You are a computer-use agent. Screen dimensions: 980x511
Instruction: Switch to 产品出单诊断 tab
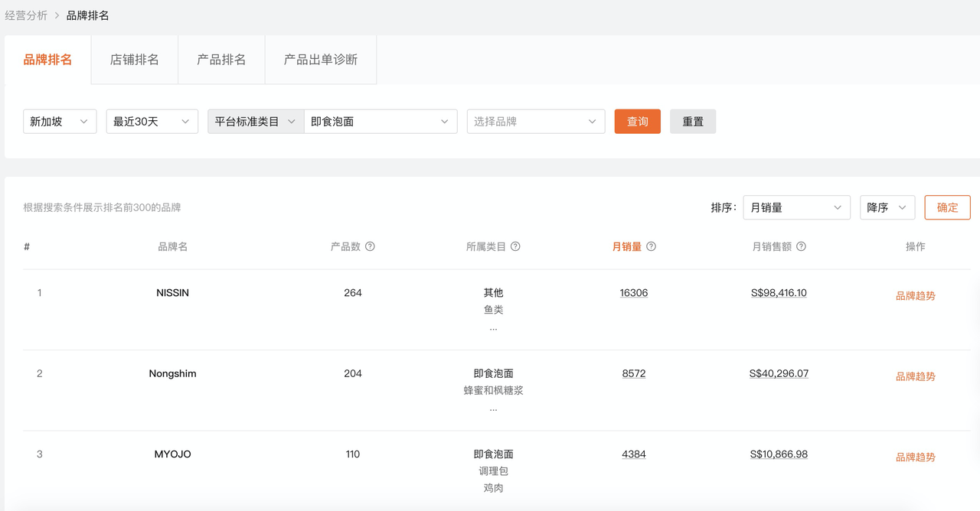point(321,60)
